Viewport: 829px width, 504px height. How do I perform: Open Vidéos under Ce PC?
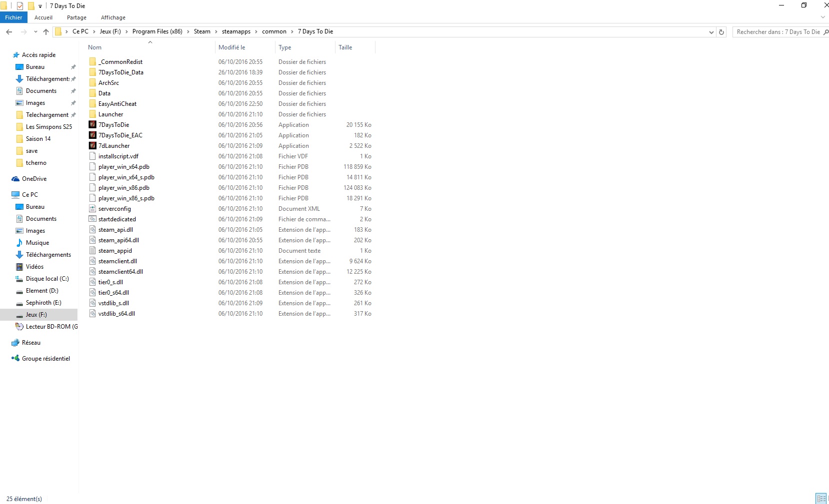point(34,267)
